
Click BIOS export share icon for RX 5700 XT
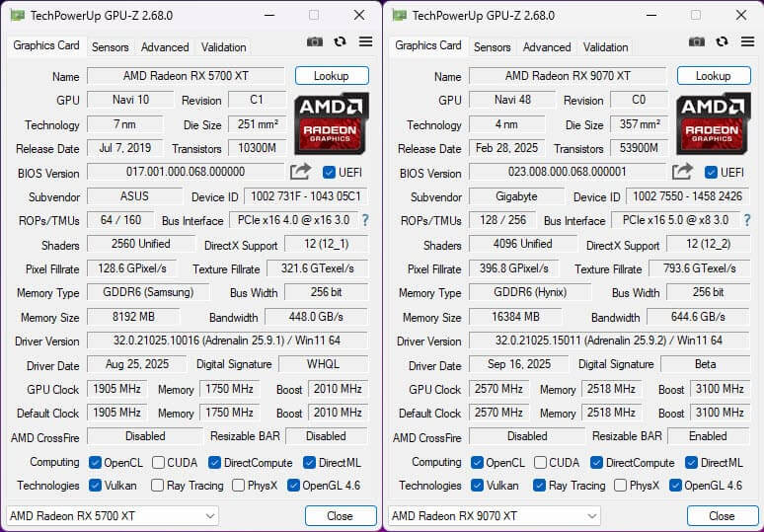pyautogui.click(x=300, y=172)
